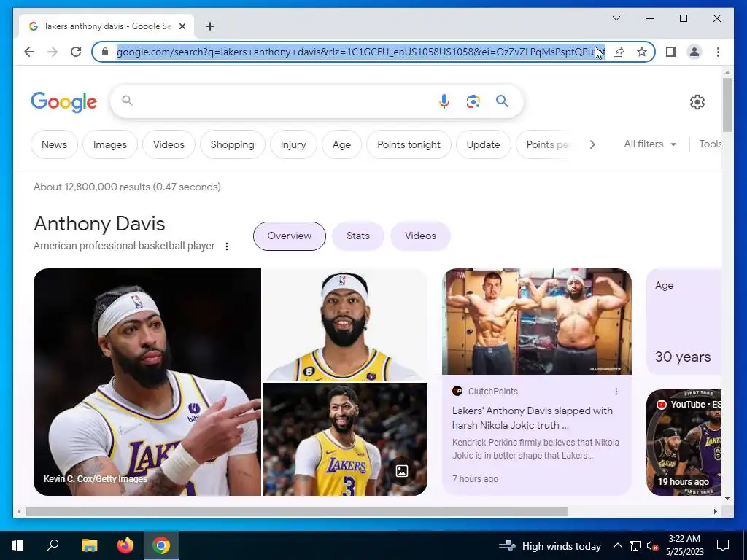
Task: Launch Firefox from the taskbar
Action: click(125, 545)
